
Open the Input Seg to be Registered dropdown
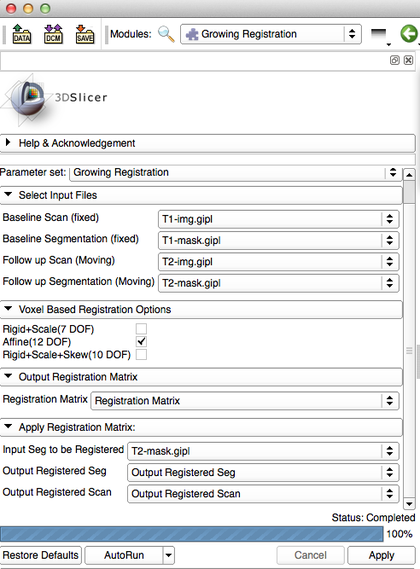263,451
